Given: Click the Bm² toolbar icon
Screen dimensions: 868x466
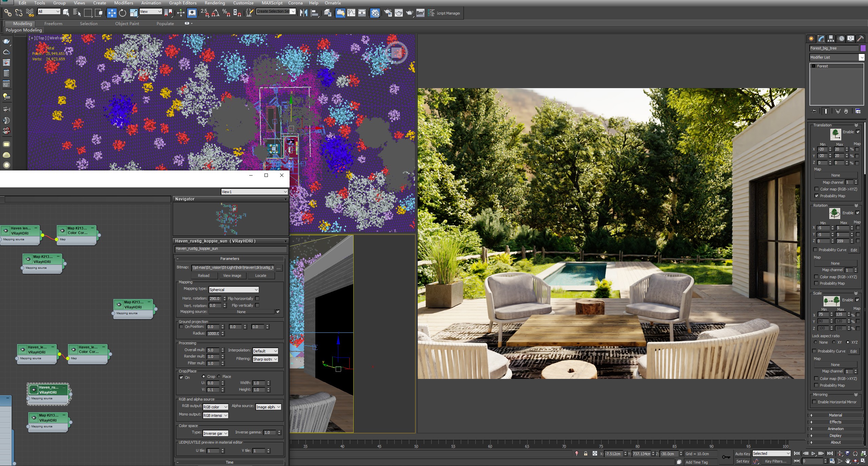Looking at the screenshot, I should coord(420,13).
